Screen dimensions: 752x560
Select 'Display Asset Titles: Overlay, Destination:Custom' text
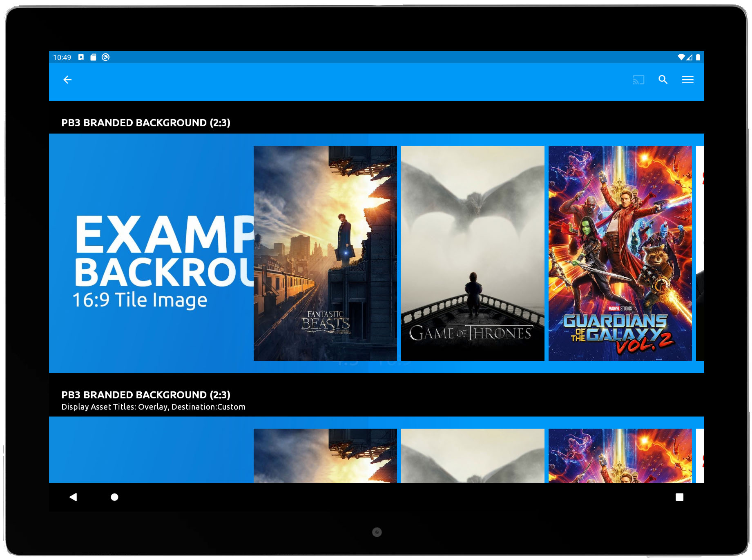[x=154, y=407]
